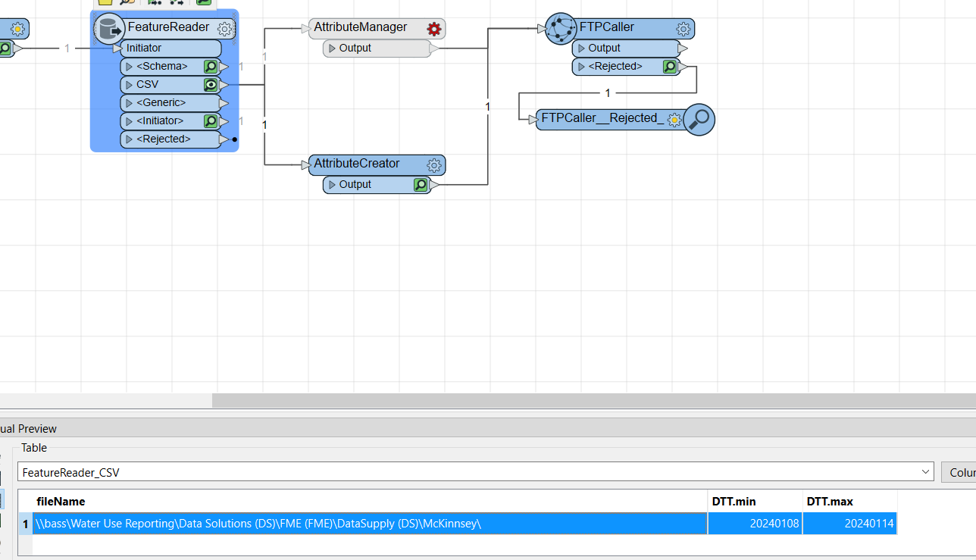
Task: Select the AttributeManager transformer title
Action: coord(361,27)
